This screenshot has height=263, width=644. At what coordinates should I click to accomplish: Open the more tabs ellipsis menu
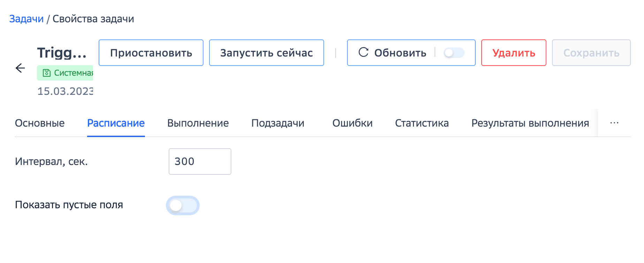point(614,123)
